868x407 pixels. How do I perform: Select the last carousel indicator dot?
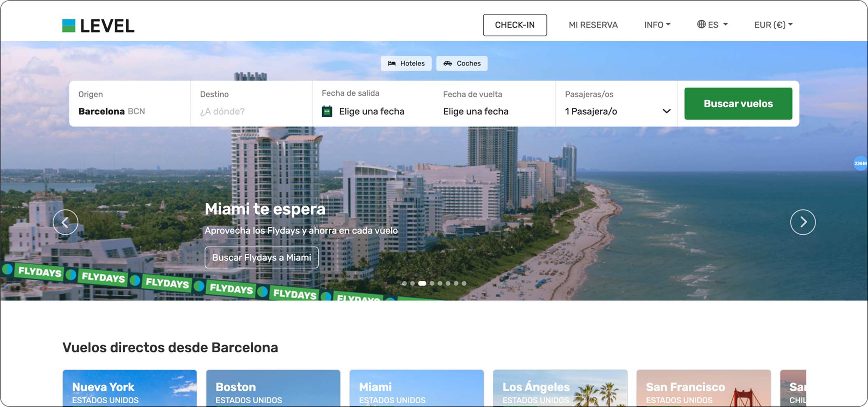[464, 283]
